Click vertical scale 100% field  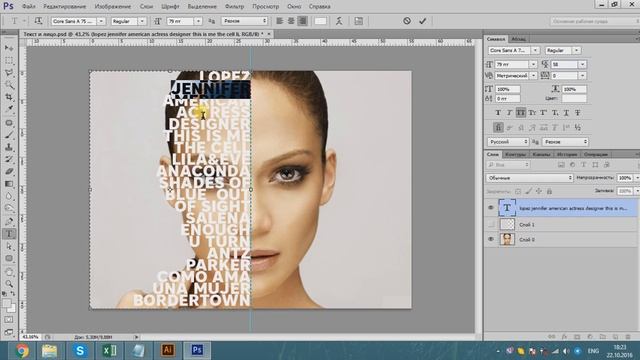(x=508, y=89)
